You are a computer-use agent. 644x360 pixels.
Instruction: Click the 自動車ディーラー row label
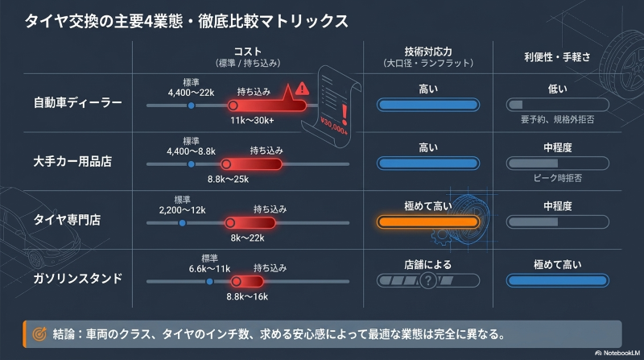tap(77, 102)
